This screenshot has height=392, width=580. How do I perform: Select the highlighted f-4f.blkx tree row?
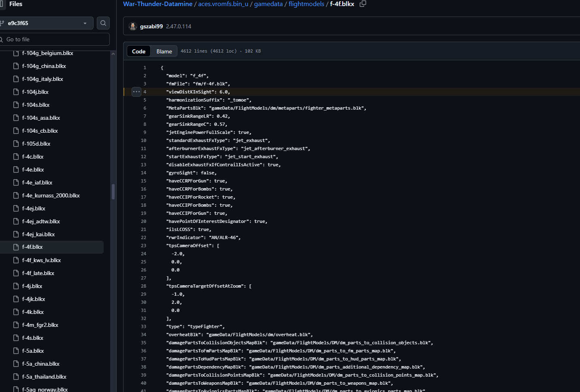52,247
